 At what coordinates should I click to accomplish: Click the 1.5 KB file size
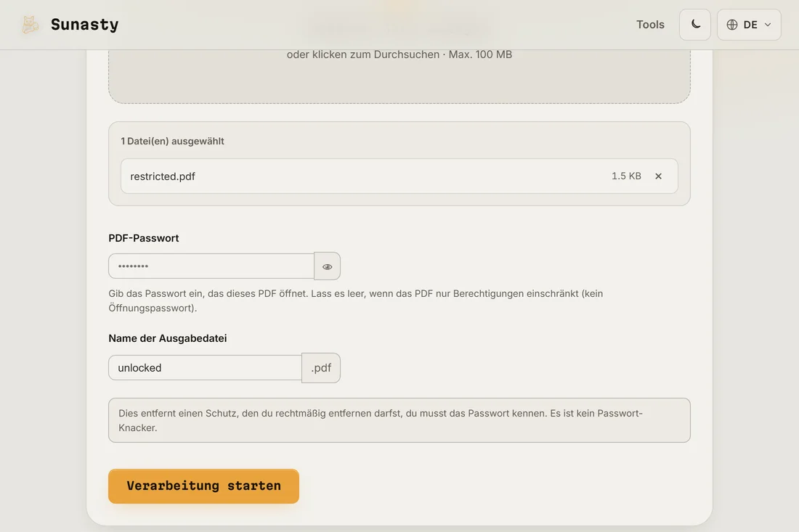pyautogui.click(x=626, y=176)
